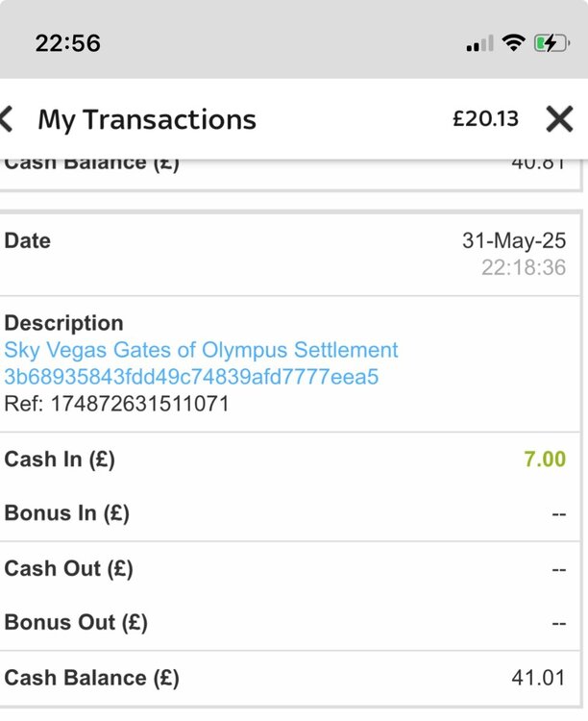Open Sky Vegas Gates of Olympus Settlement link
The image size is (588, 721).
(x=201, y=350)
